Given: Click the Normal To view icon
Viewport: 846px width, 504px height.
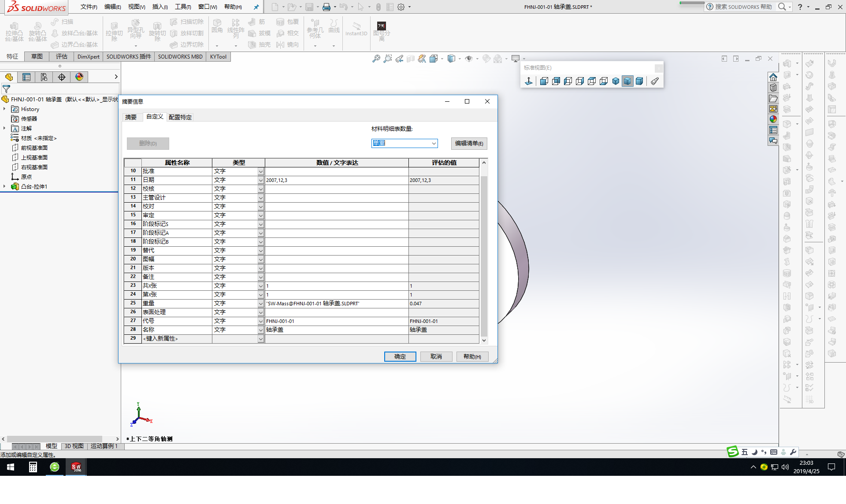Looking at the screenshot, I should click(x=529, y=81).
